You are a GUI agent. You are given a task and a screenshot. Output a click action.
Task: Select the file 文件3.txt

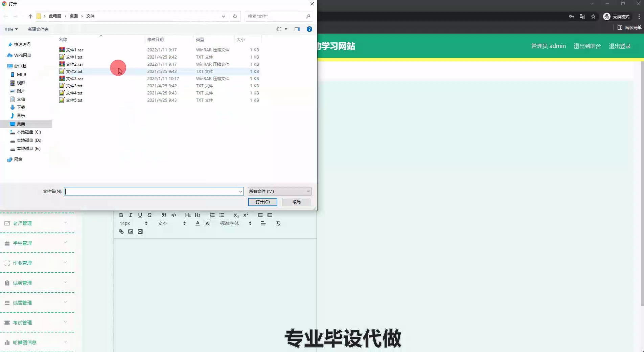(x=74, y=86)
